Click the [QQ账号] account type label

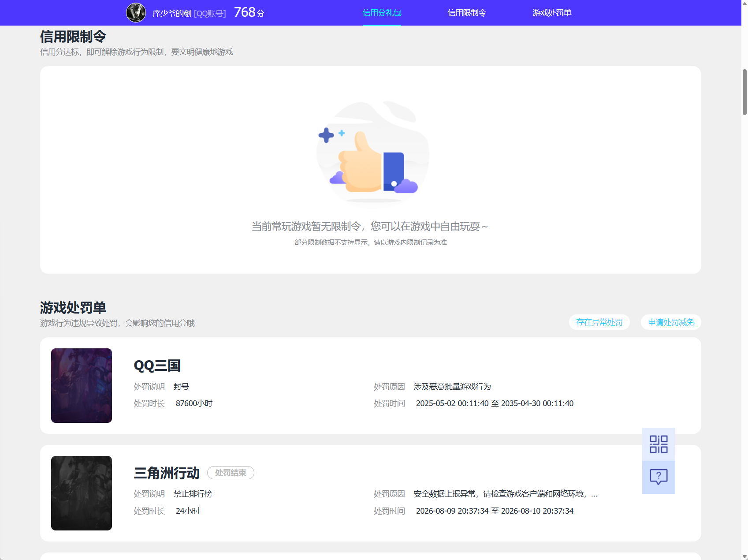tap(210, 14)
